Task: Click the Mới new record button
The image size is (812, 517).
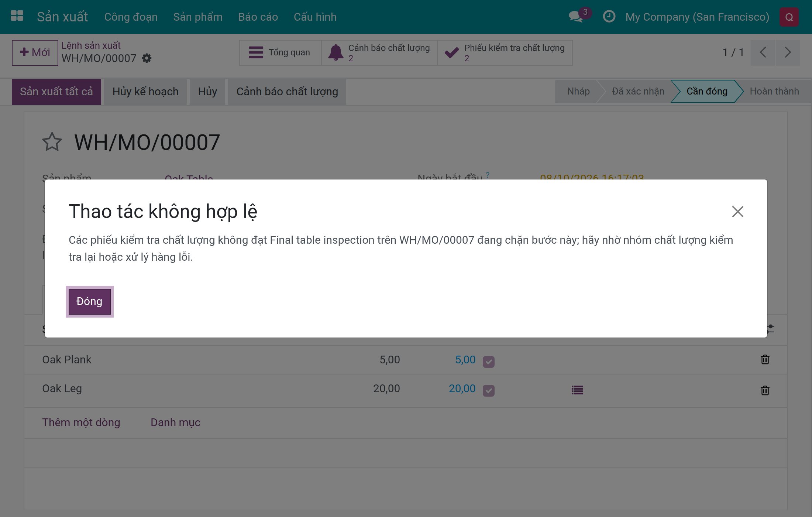Action: click(35, 52)
